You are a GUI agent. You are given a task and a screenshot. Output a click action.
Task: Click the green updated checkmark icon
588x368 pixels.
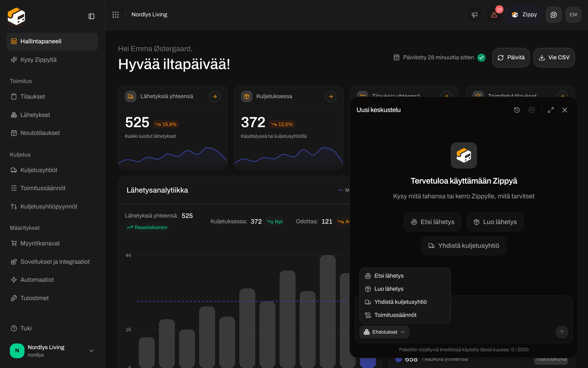[481, 57]
